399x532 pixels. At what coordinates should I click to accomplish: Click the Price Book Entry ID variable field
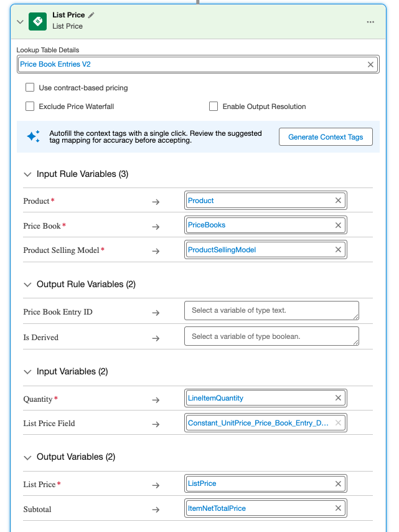(271, 310)
